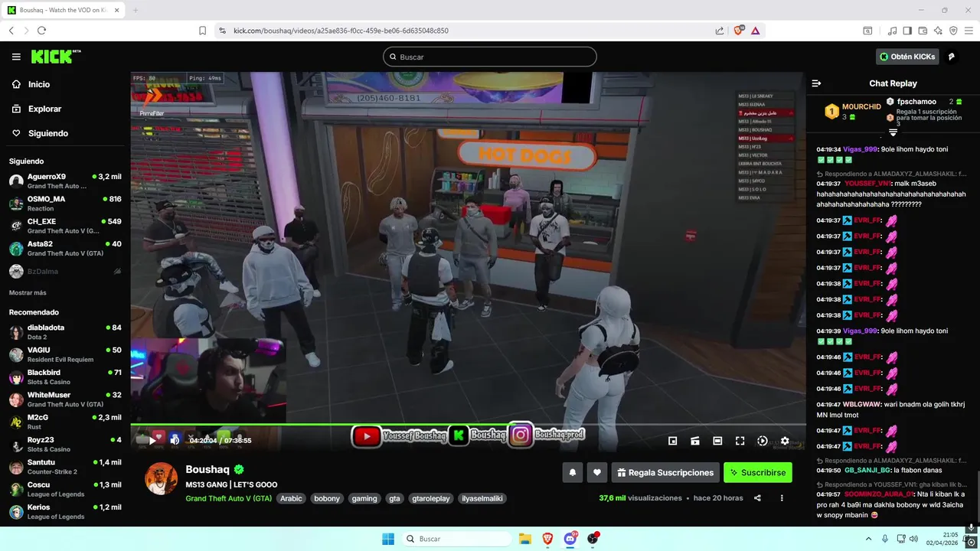This screenshot has height=551, width=980.
Task: Follow Boushaq with heart button
Action: pos(597,472)
